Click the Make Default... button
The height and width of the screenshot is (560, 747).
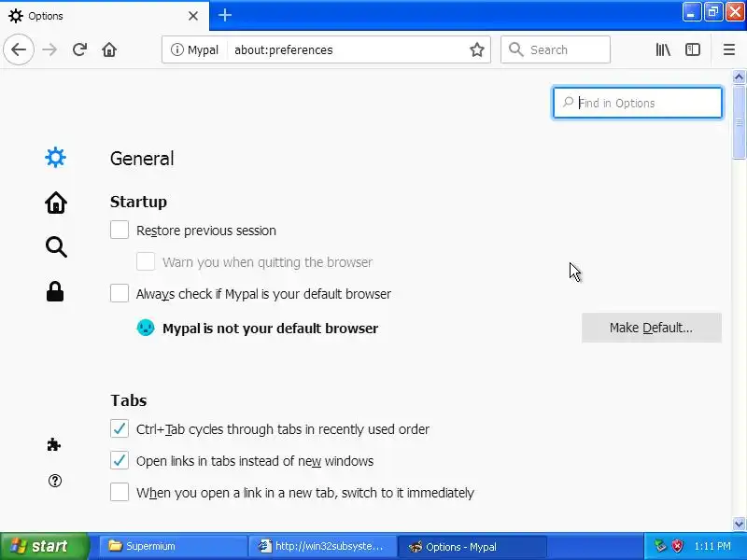[x=651, y=328]
